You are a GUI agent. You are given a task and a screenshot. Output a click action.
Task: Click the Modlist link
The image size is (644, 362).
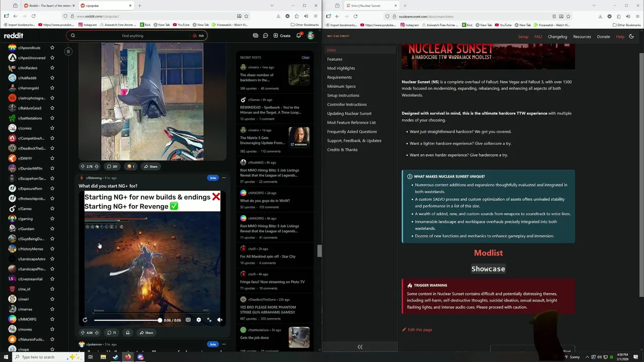488,253
